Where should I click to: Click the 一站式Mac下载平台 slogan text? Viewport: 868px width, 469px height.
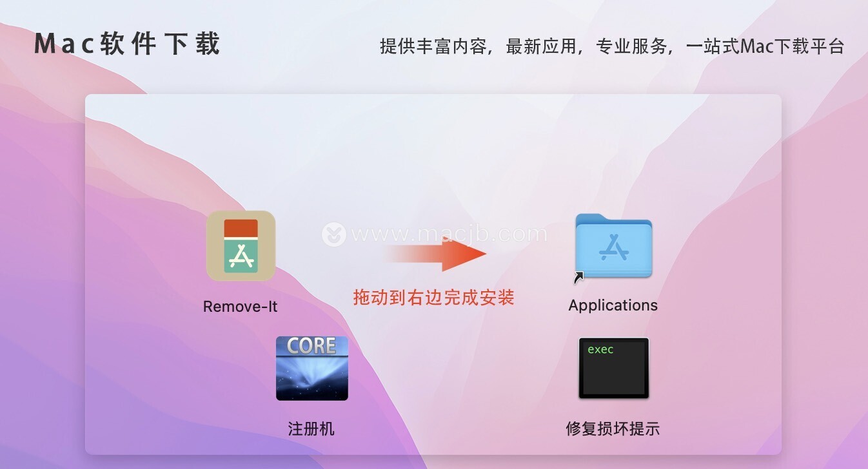(764, 46)
